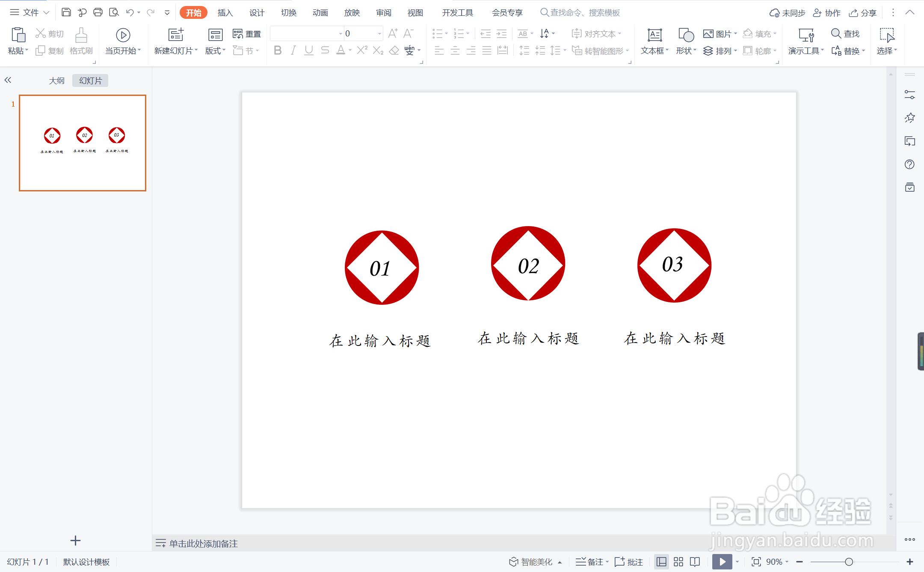924x572 pixels.
Task: Click the Format Painter (格式刷) icon
Action: [81, 35]
